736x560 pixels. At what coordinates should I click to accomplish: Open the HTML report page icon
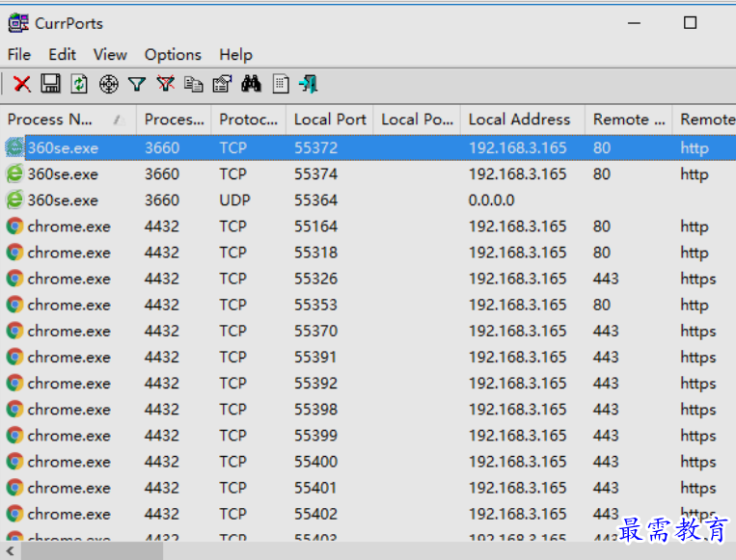pyautogui.click(x=281, y=85)
